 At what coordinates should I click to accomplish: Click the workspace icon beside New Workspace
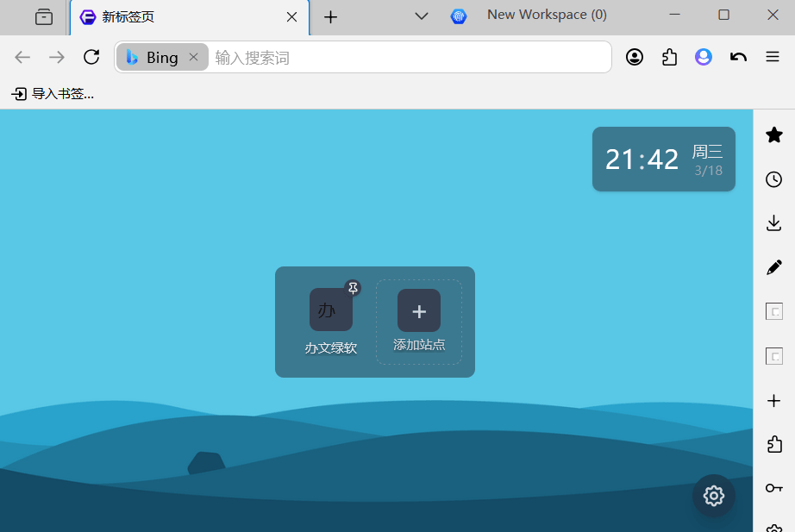(458, 15)
